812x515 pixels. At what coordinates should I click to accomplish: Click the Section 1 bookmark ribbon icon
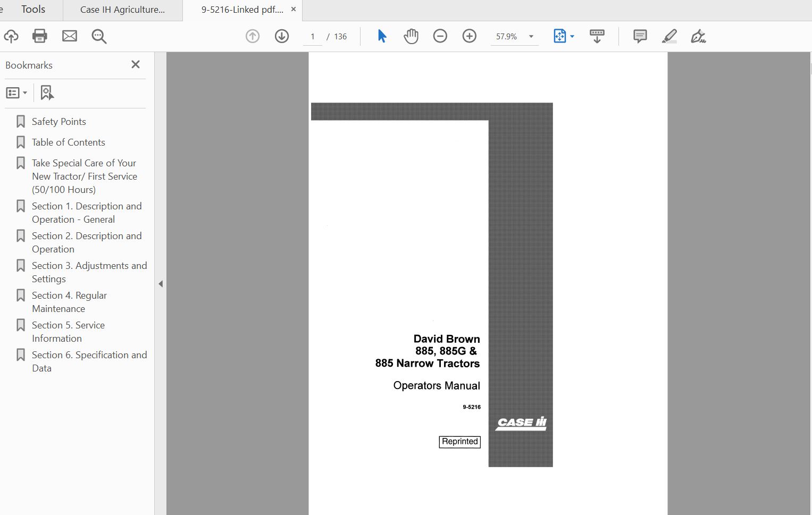point(21,206)
